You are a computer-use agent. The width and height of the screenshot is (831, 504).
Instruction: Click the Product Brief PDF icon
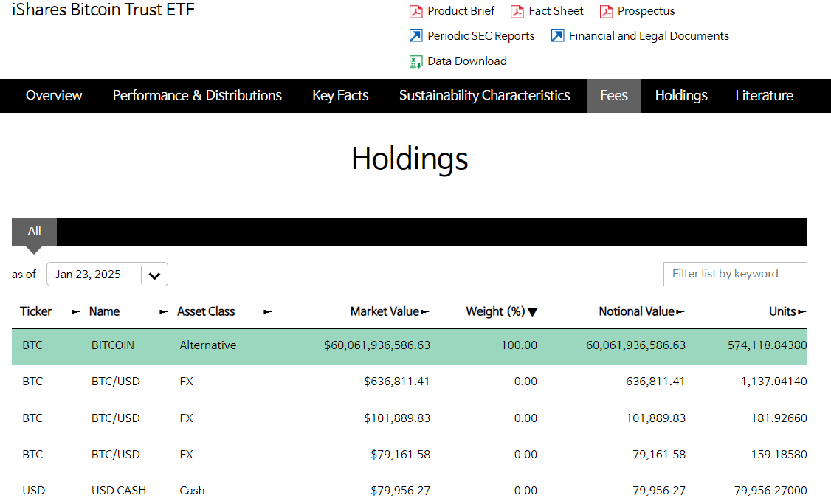[x=416, y=11]
